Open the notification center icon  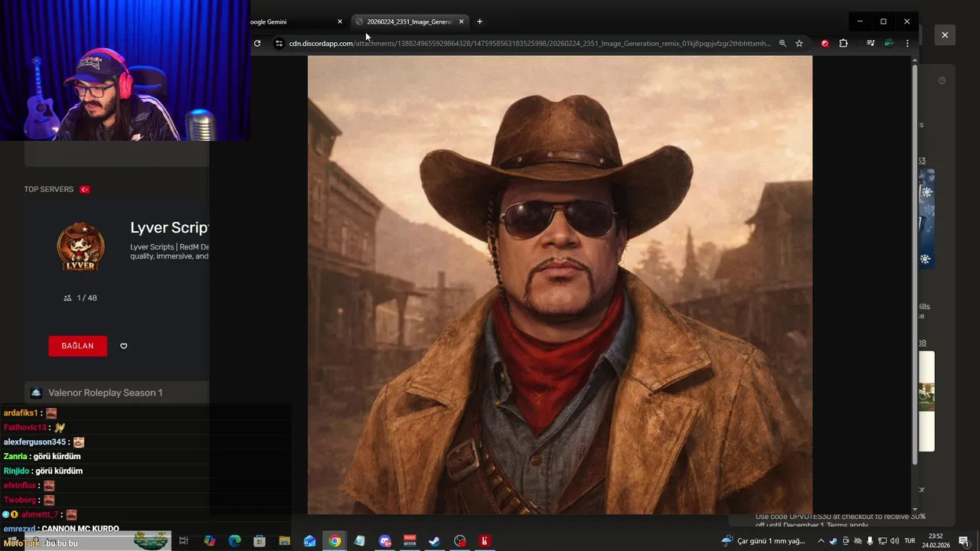[964, 541]
